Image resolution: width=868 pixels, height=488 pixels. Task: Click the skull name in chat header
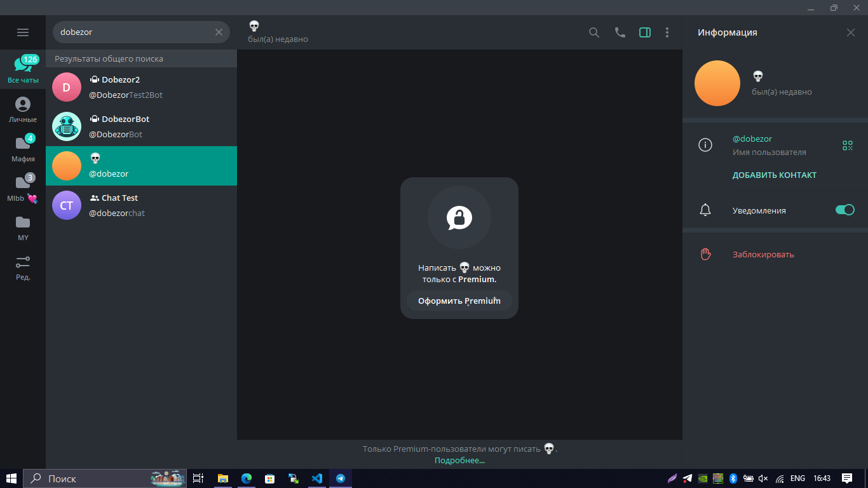point(254,26)
